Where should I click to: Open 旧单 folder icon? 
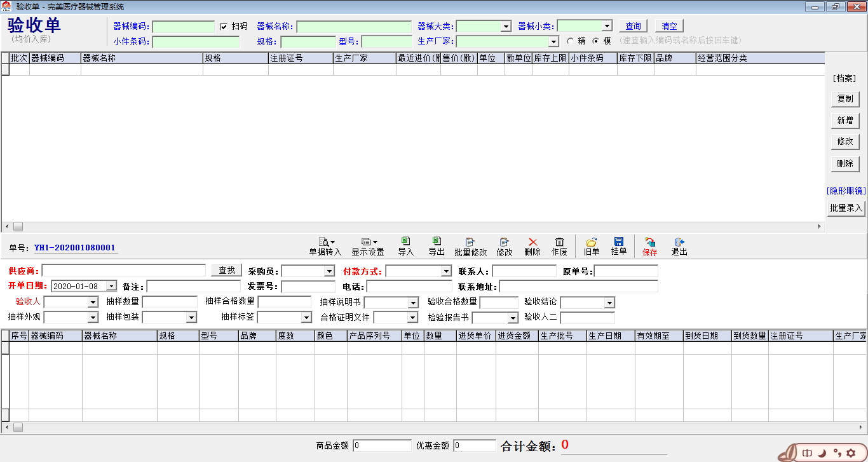[592, 242]
